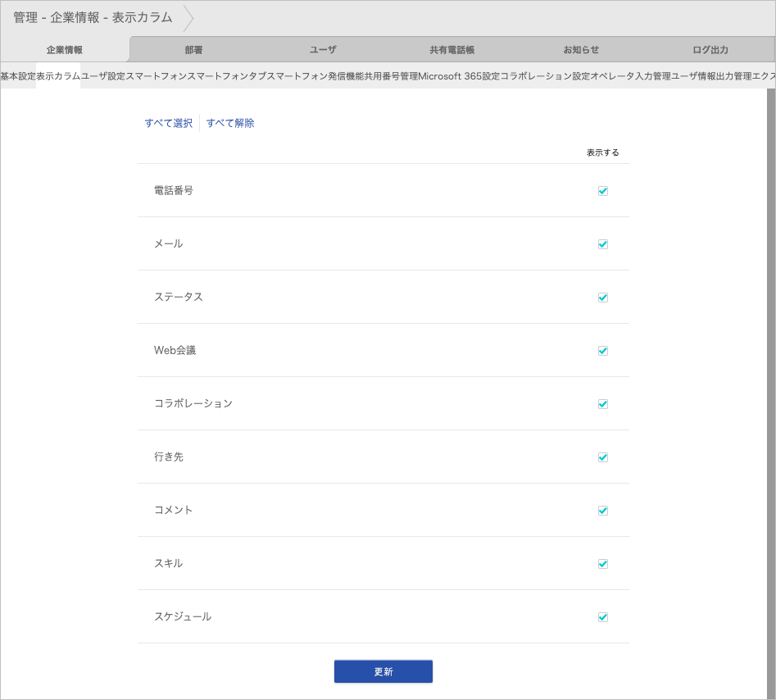Open the 共有電話帳 tab
Screen dimensions: 776x700
tap(452, 49)
